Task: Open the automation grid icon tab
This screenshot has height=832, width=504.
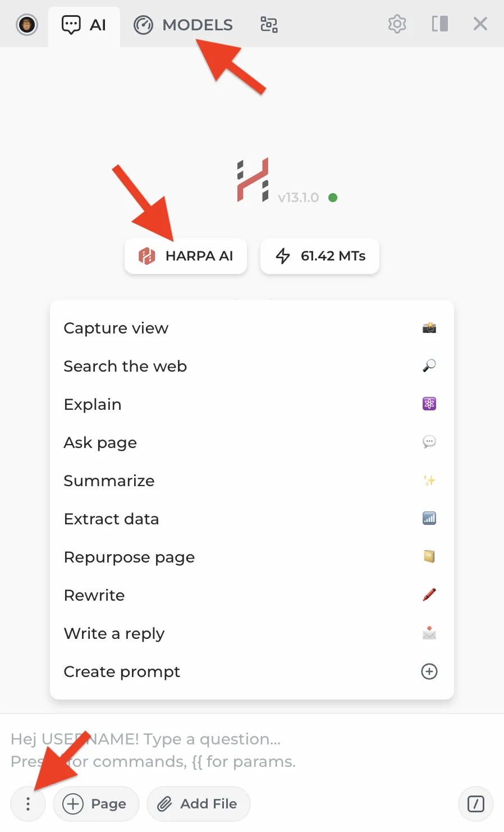Action: coord(269,25)
